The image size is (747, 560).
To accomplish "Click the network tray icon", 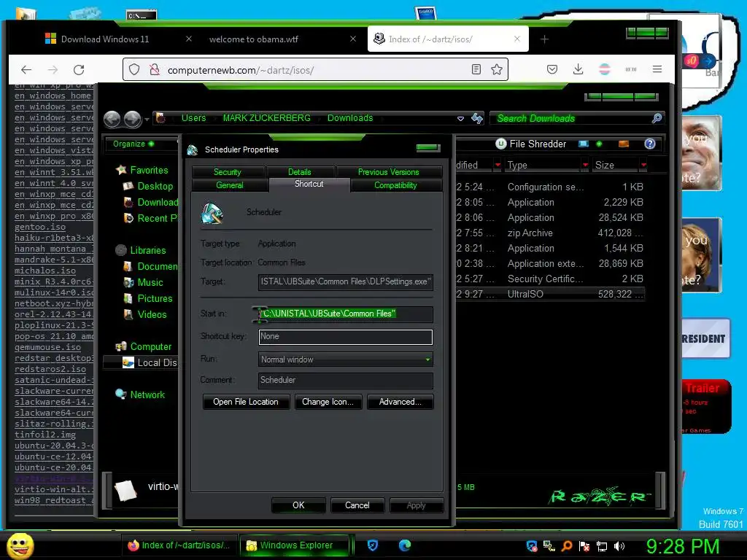I will 602,546.
